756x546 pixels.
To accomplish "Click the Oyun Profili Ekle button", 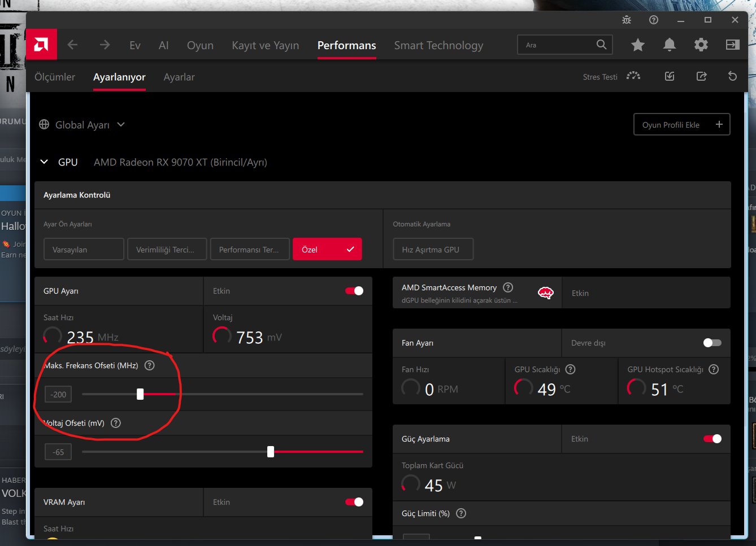I will click(681, 125).
